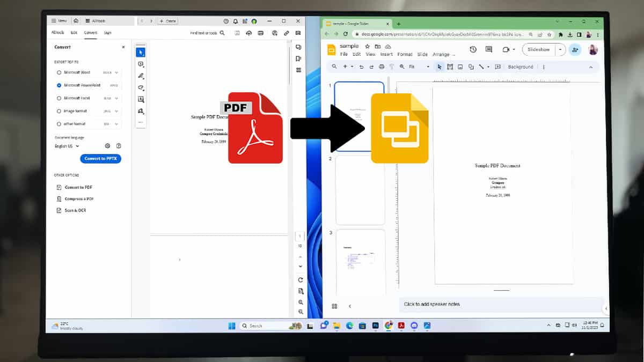Close the Convert panel

tap(123, 47)
